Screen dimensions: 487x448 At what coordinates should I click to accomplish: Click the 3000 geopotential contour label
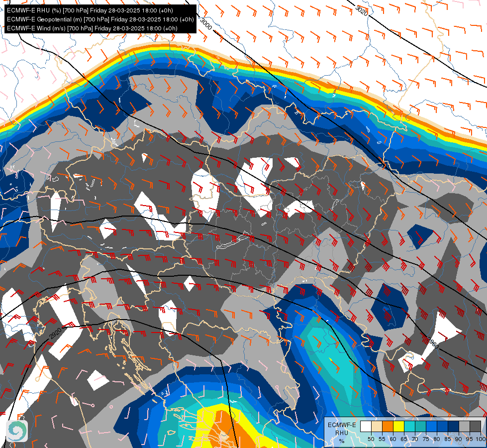coord(206,24)
